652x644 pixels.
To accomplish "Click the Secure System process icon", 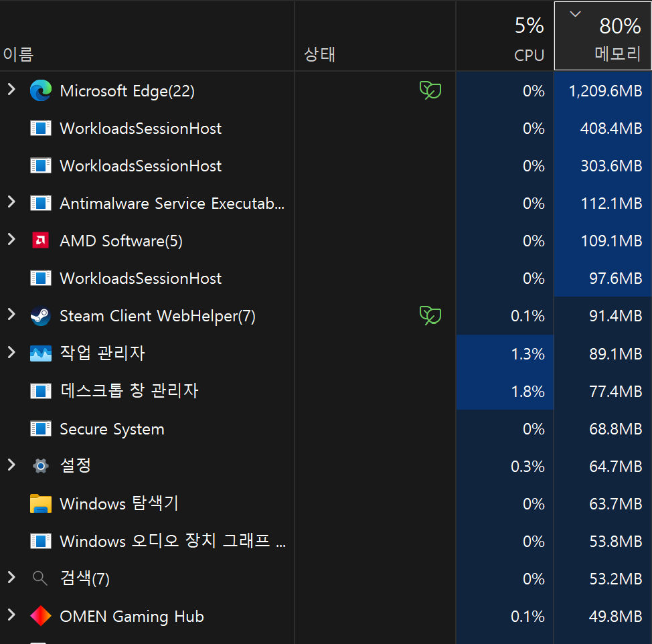I will [41, 428].
